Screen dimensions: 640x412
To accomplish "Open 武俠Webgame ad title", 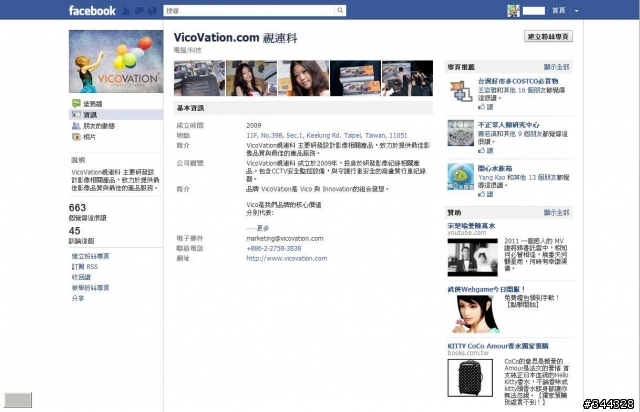I will pyautogui.click(x=487, y=290).
